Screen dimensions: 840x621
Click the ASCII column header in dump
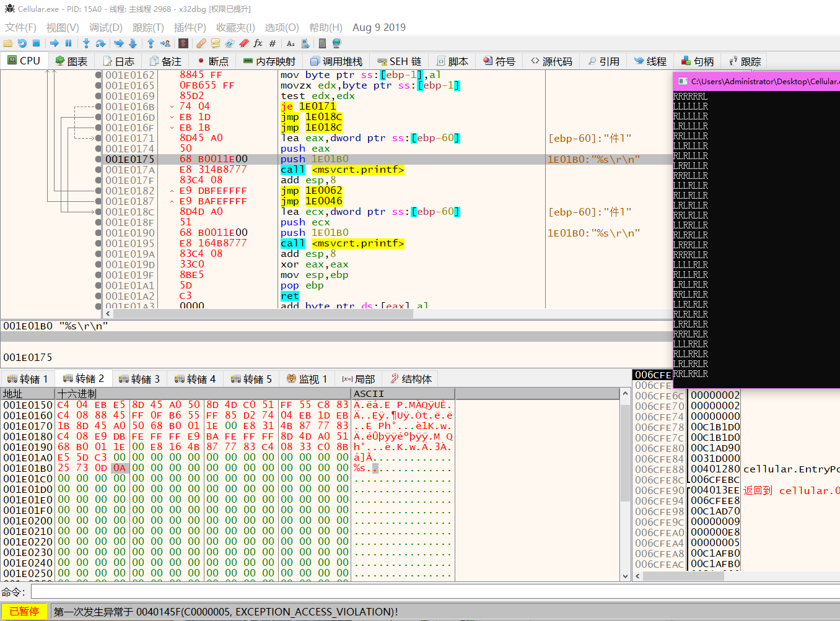click(x=403, y=394)
